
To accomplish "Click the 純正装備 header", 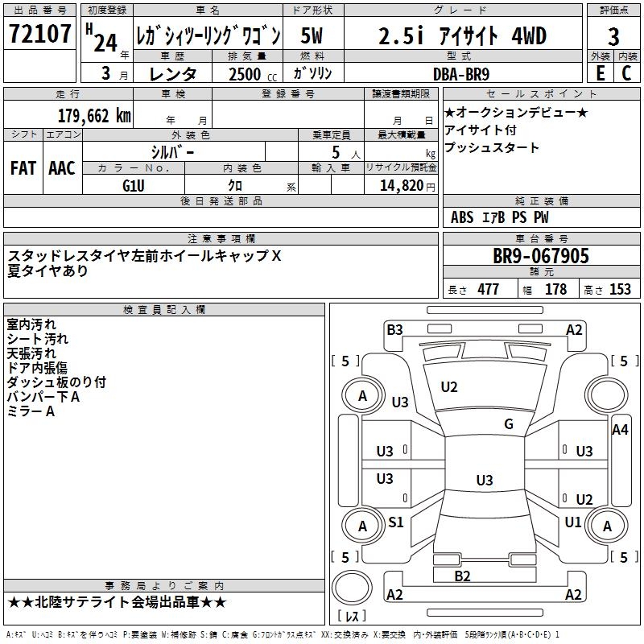I will coord(542,200).
